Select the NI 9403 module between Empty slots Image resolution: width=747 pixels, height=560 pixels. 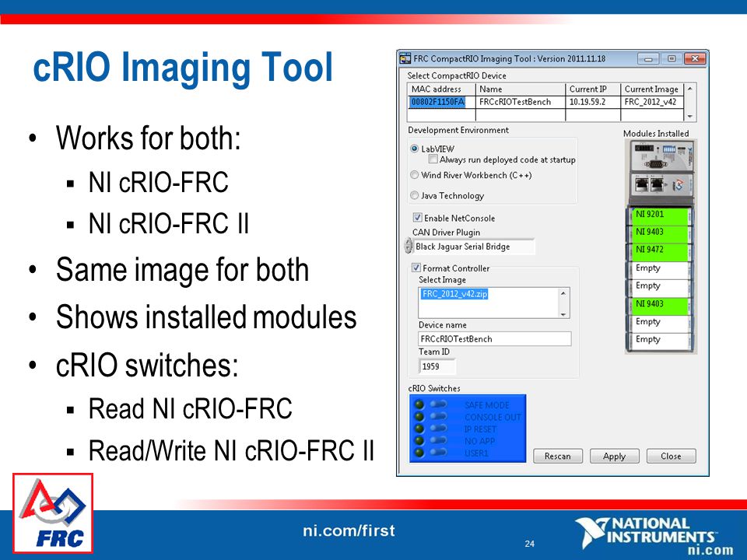click(x=661, y=305)
